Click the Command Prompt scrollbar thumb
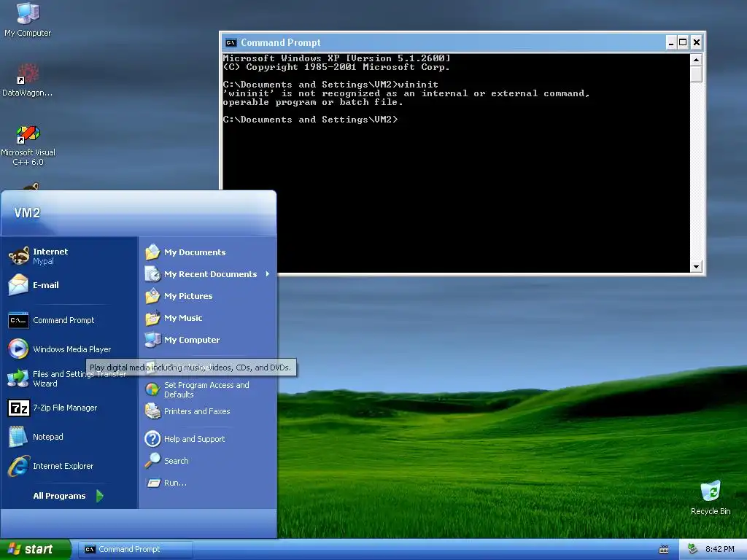The width and height of the screenshot is (747, 560). [x=696, y=74]
